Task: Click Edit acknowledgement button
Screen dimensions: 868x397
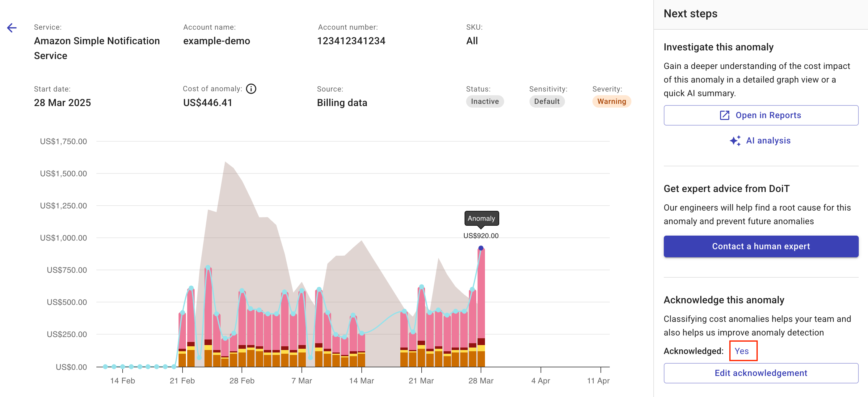Action: coord(761,373)
